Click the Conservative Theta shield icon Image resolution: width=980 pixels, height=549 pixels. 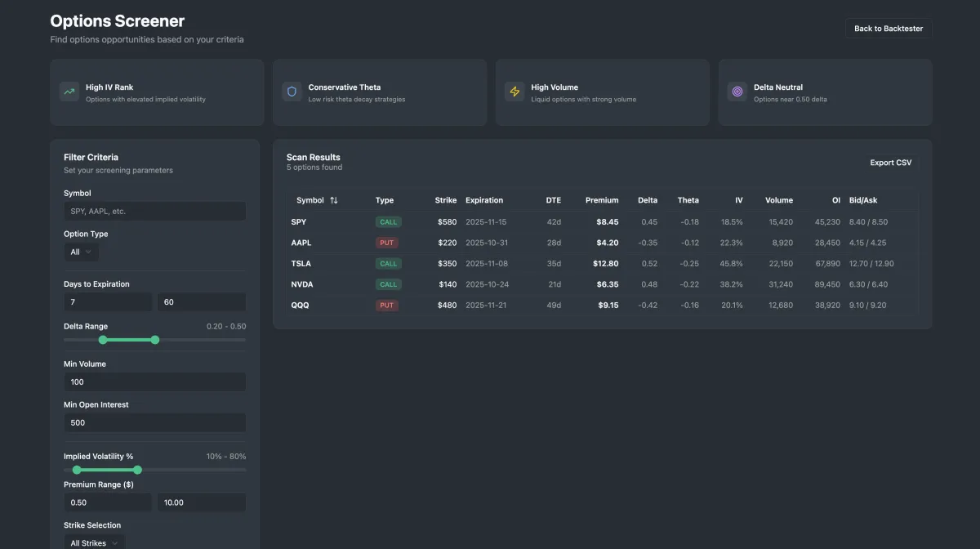[292, 91]
